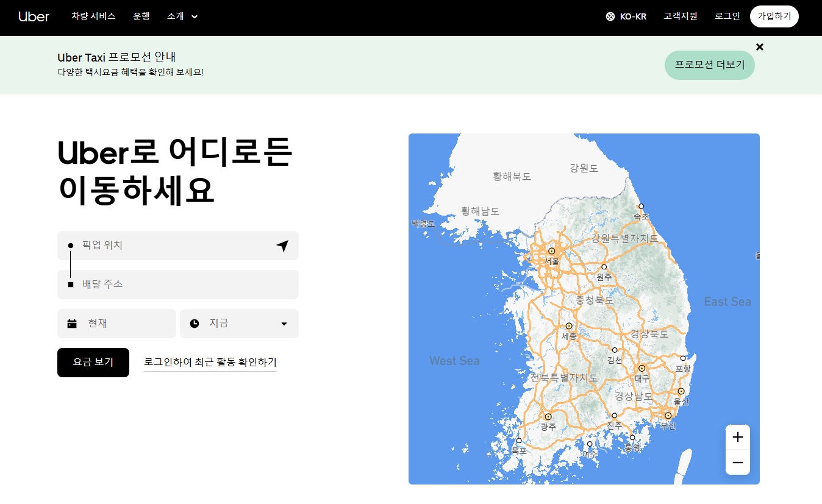
Task: Click the 다양한 택시요금 혜택을 확인해 보세요 text
Action: [130, 73]
